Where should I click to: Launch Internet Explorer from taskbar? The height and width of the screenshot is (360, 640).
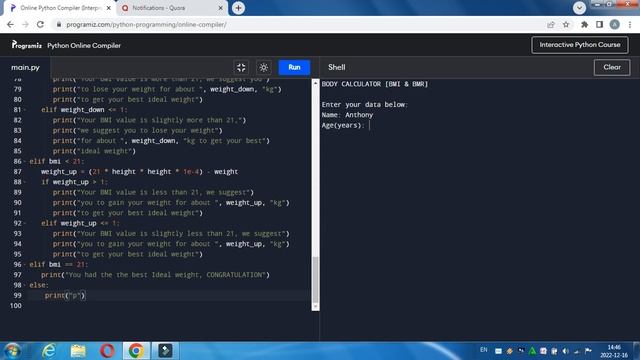(49, 351)
